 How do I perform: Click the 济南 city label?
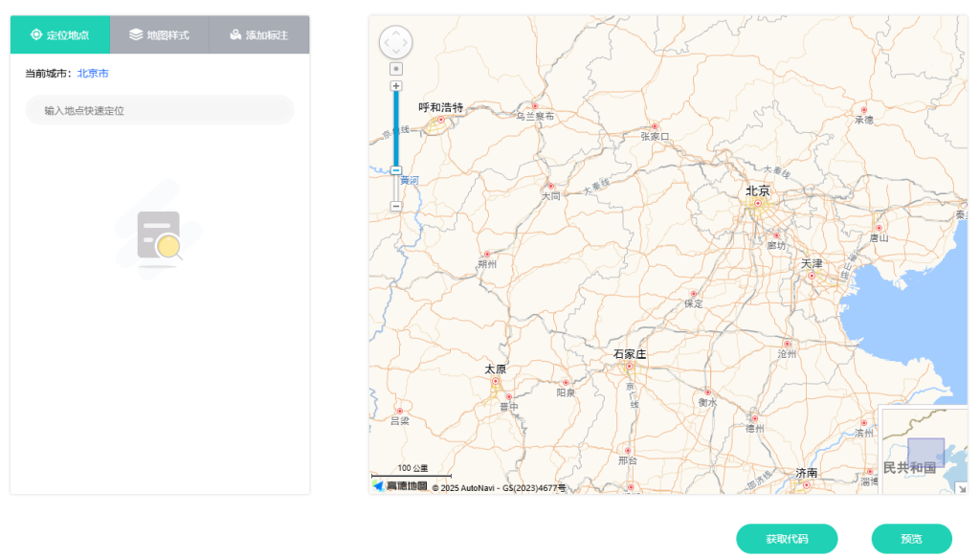coord(806,473)
